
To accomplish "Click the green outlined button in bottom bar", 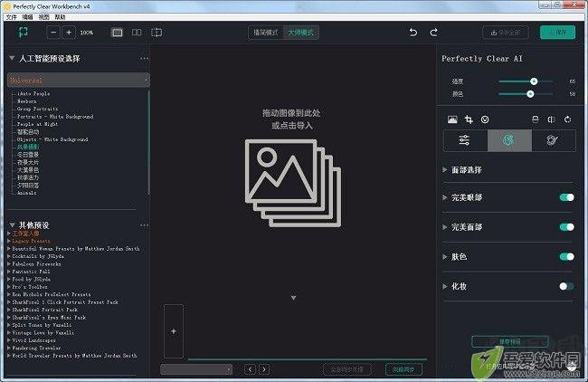I will 403,369.
